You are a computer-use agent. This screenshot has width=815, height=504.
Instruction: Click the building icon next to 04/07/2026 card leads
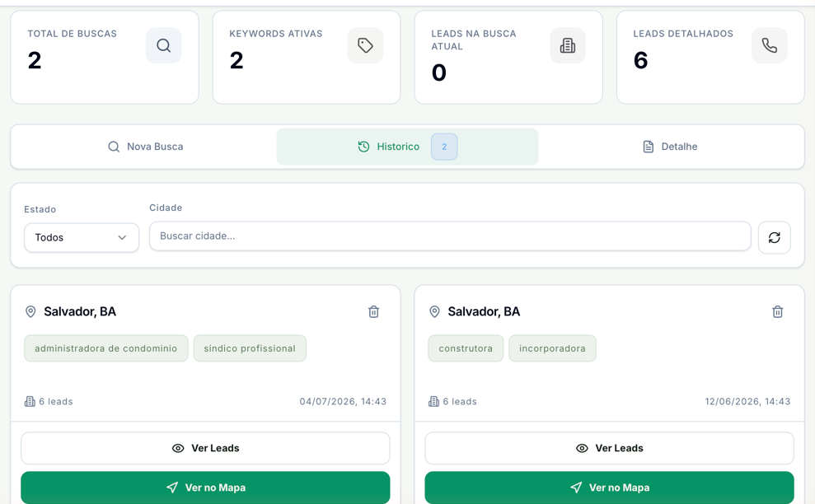pos(30,401)
